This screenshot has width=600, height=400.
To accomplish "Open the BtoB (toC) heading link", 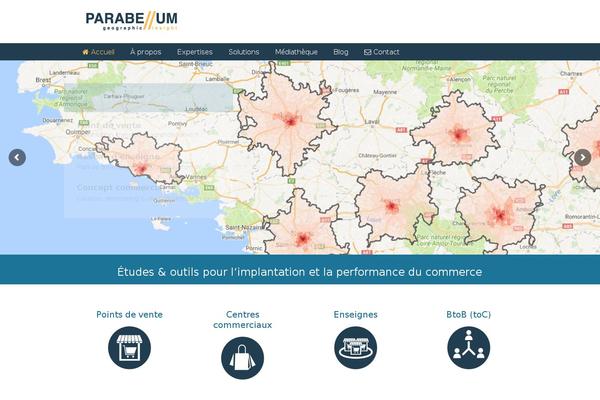I will 469,315.
